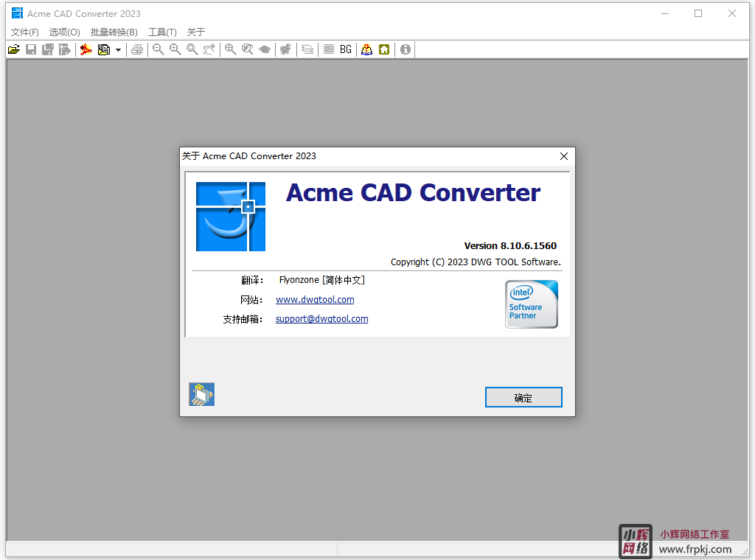
Task: Click the batch convert documents icon
Action: [103, 49]
